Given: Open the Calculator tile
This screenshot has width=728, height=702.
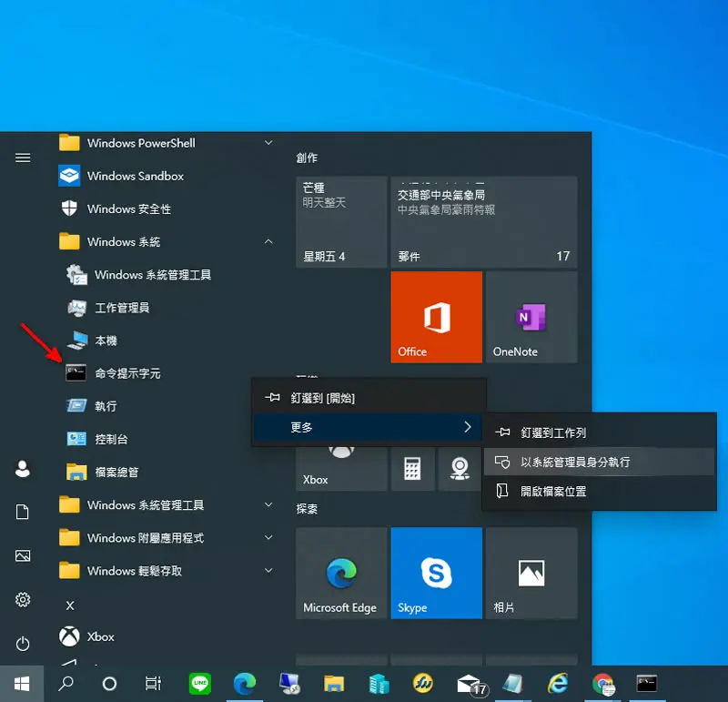Looking at the screenshot, I should 412,468.
